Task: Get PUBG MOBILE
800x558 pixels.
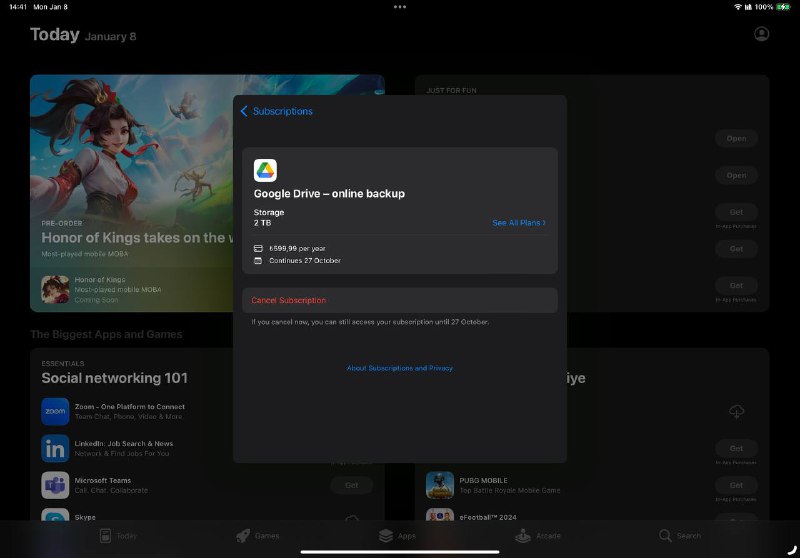Action: [736, 485]
